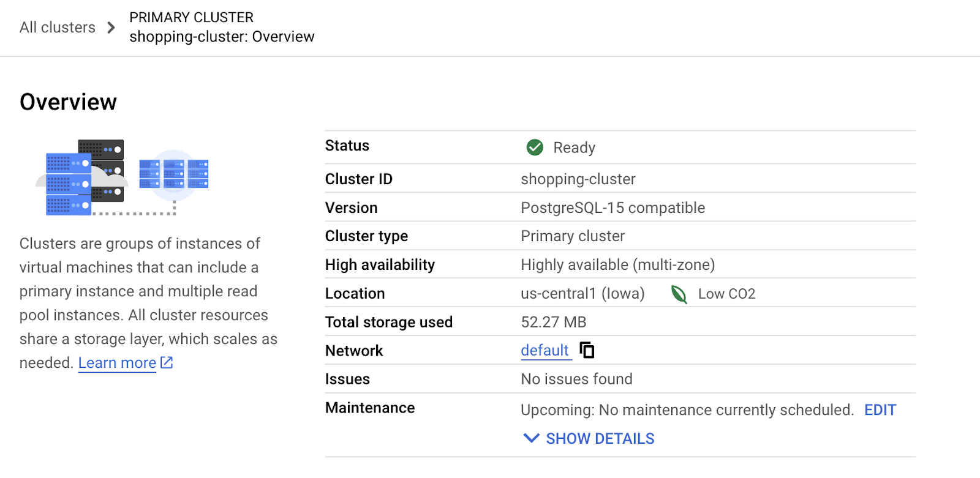980x478 pixels.
Task: Click the green Ready status check icon
Action: pyautogui.click(x=533, y=147)
